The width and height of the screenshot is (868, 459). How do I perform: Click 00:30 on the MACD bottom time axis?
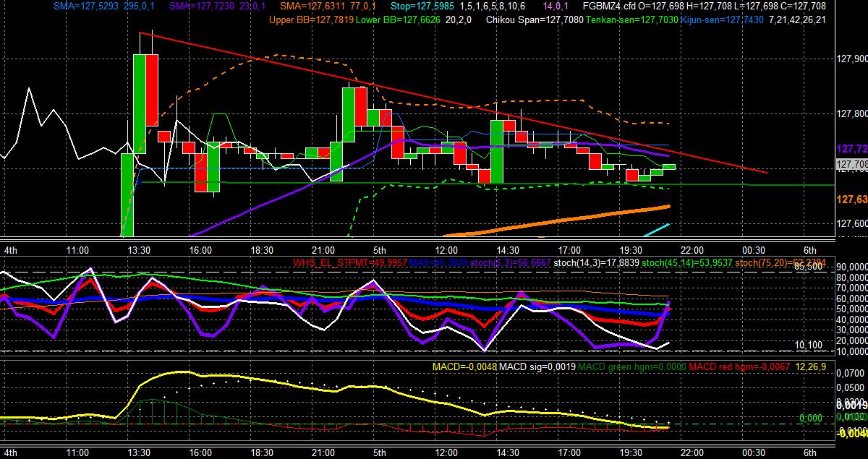pyautogui.click(x=753, y=452)
